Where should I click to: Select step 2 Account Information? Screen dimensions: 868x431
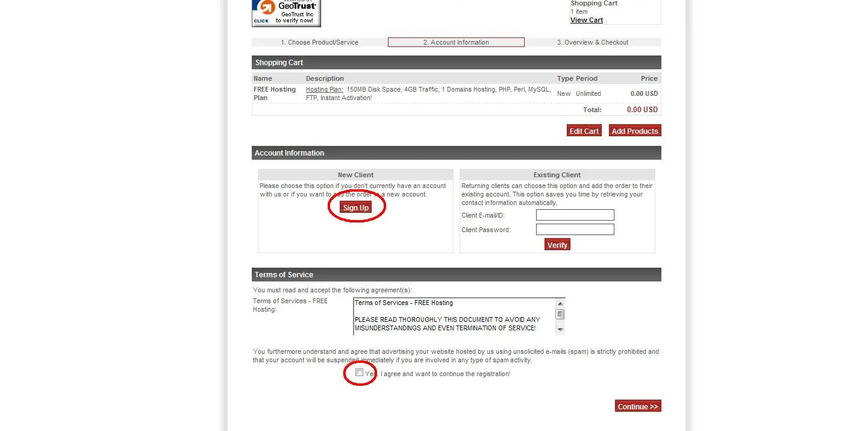tap(456, 42)
